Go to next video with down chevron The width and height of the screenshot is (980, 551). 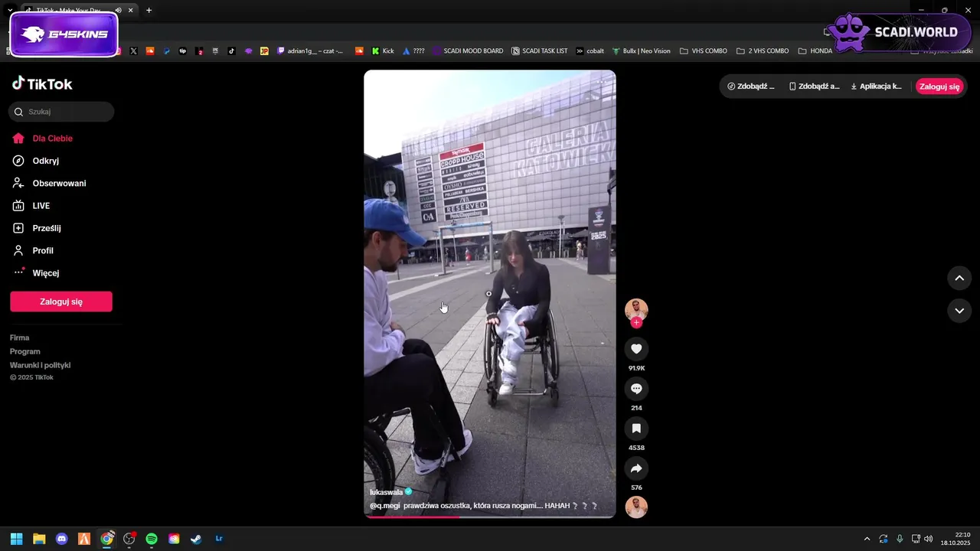[x=959, y=311]
